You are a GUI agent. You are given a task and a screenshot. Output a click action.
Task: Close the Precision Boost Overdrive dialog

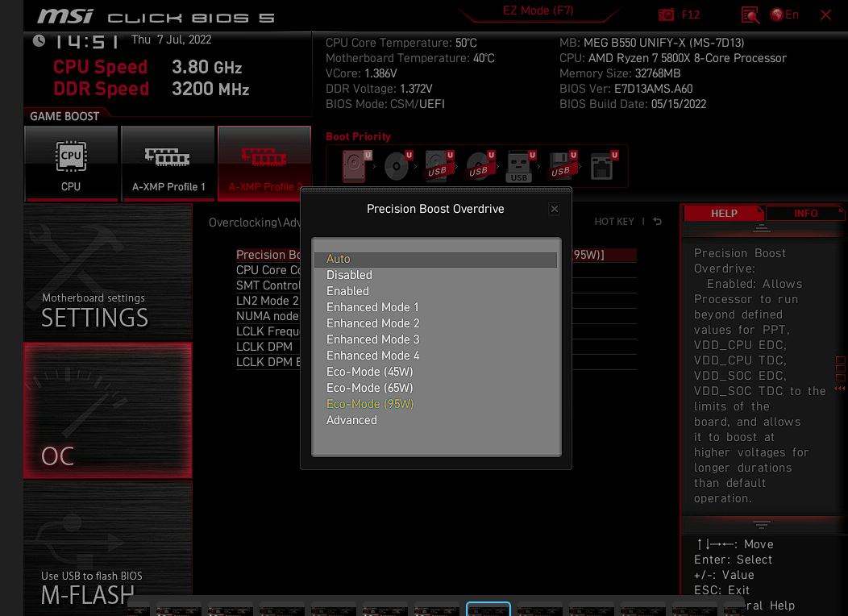pos(555,209)
